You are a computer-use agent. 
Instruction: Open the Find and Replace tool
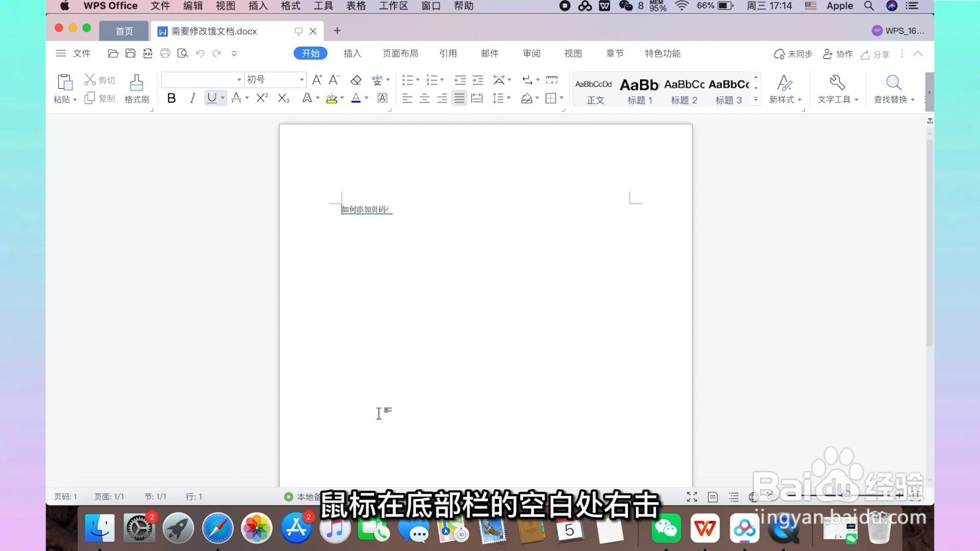point(892,89)
